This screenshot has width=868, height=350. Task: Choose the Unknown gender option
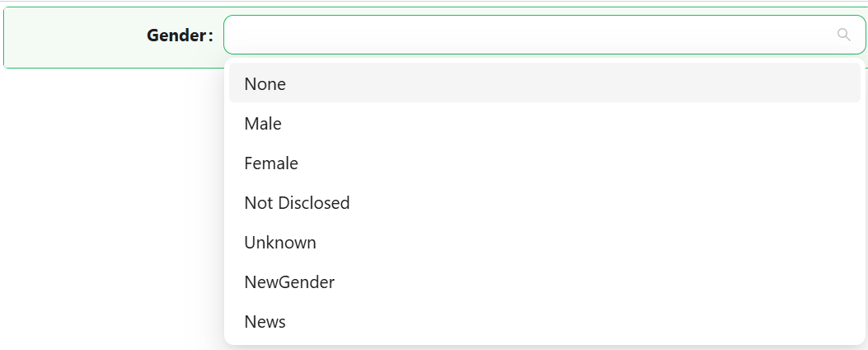pyautogui.click(x=545, y=243)
